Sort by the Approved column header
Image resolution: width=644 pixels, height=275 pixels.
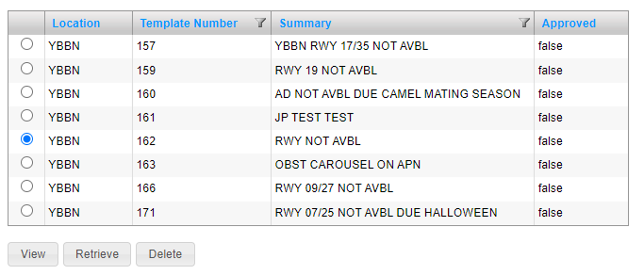[x=569, y=23]
